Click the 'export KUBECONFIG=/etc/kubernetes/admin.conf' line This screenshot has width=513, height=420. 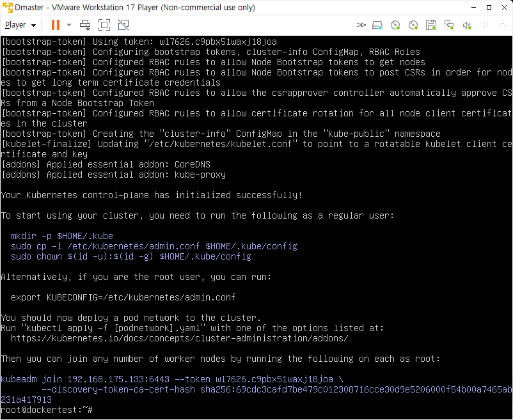click(x=123, y=297)
